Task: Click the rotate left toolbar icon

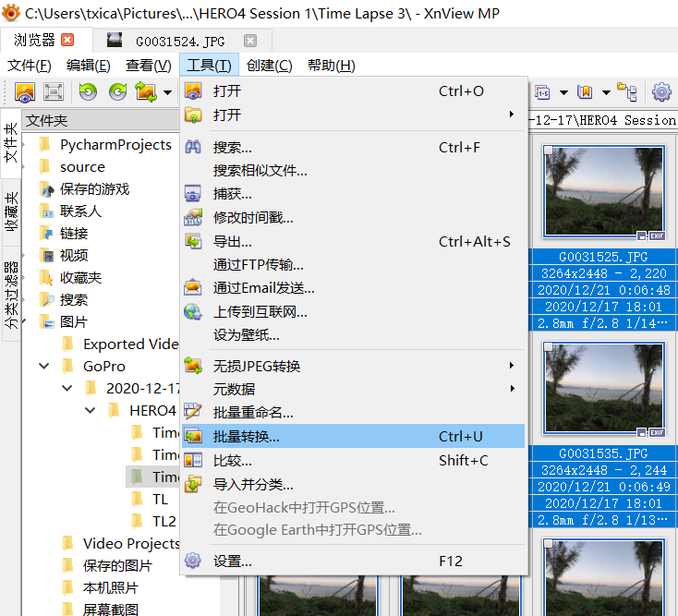Action: pos(88,91)
